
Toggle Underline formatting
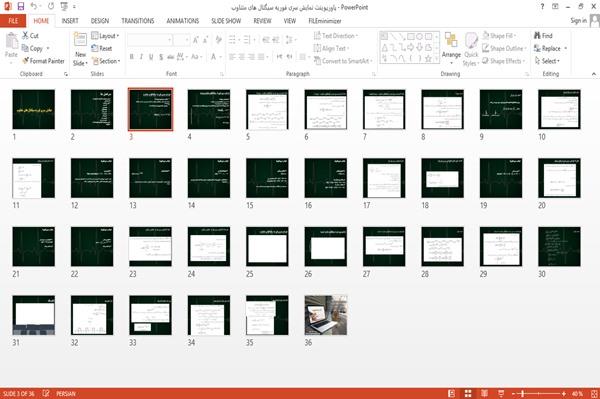[x=151, y=57]
